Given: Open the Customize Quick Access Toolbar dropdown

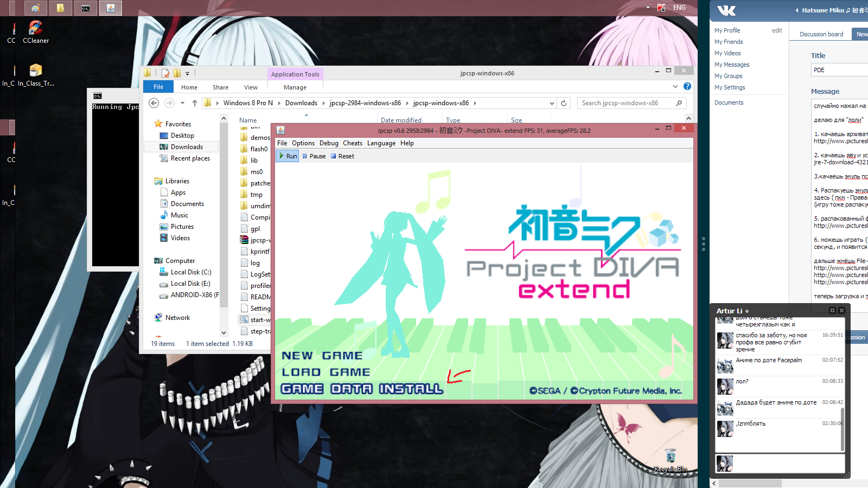Looking at the screenshot, I should point(187,73).
